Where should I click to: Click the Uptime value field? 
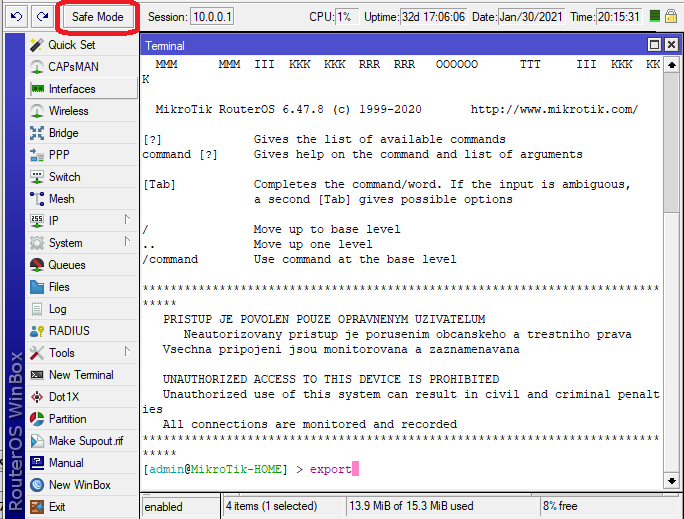pyautogui.click(x=433, y=17)
